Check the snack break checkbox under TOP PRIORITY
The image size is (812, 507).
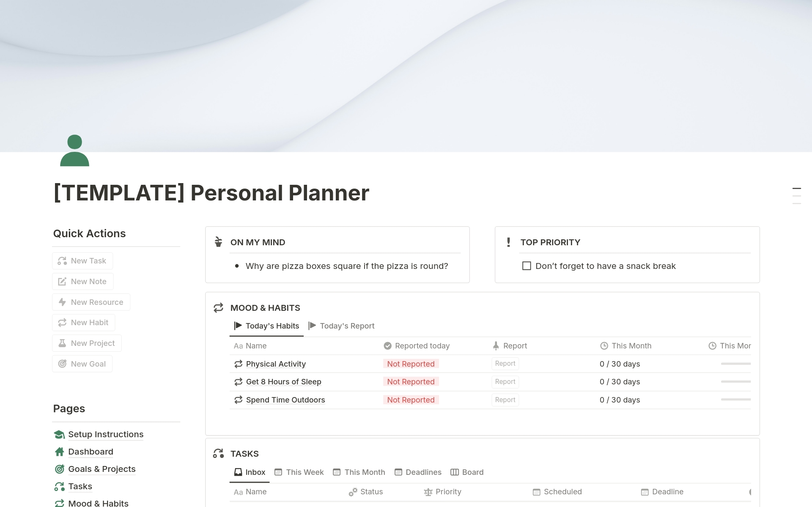[526, 266]
